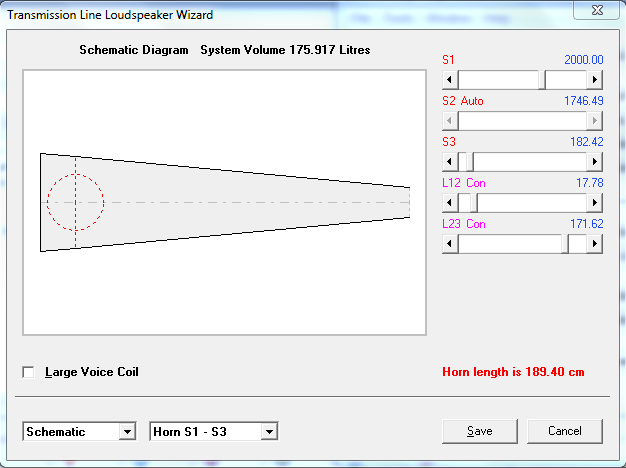Screen dimensions: 626x468
Task: Click the S1 slider left arrow
Action: coord(450,79)
